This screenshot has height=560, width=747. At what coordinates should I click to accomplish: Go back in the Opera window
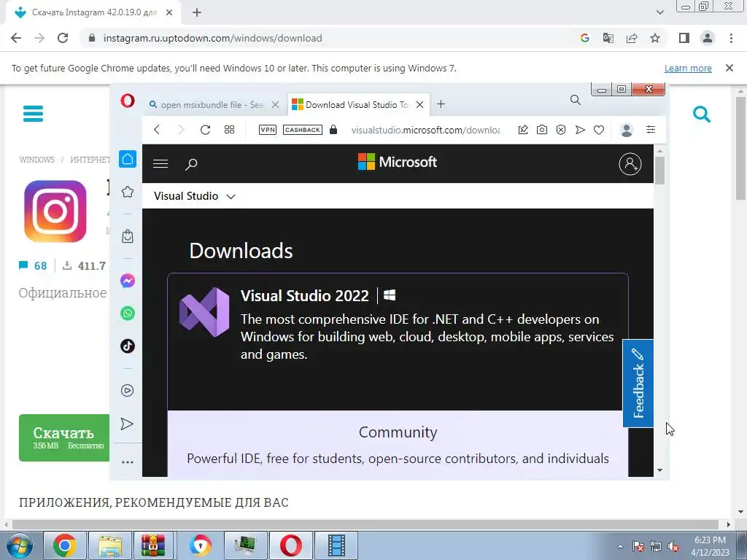pos(157,130)
